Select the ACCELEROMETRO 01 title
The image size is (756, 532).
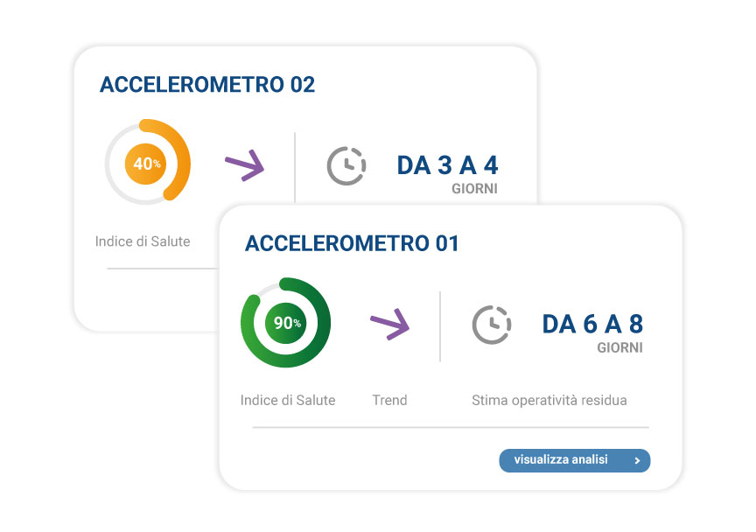point(352,243)
